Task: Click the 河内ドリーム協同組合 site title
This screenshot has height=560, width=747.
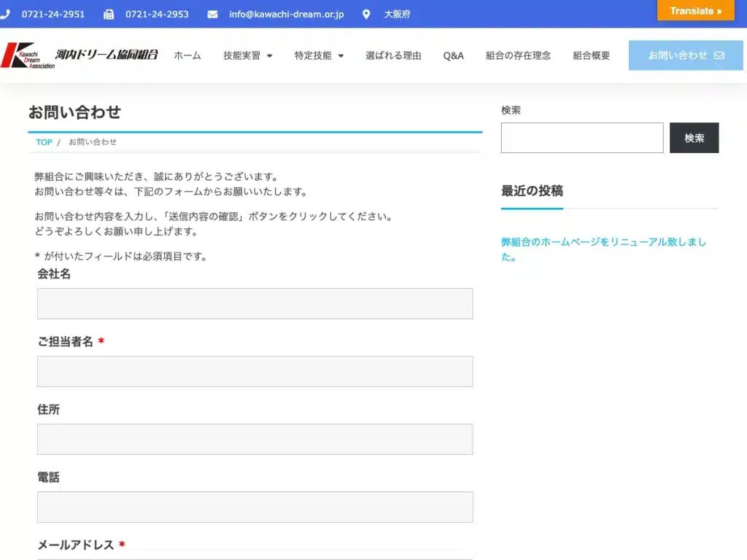Action: pos(107,54)
